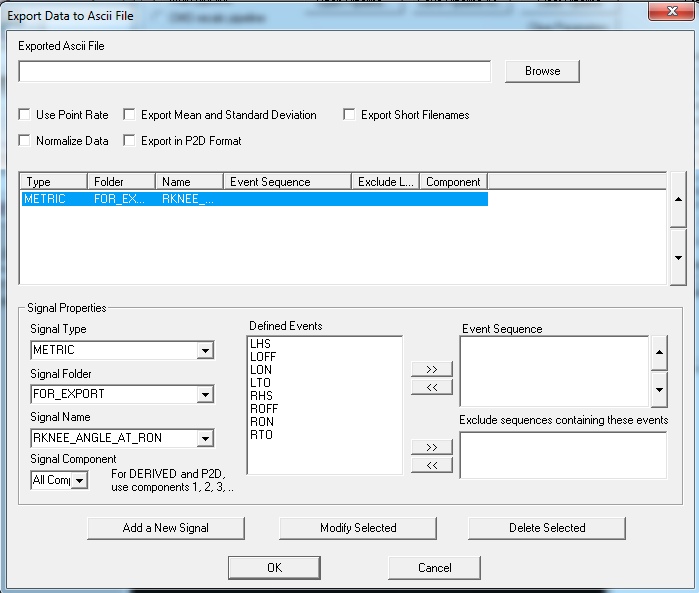This screenshot has width=699, height=593.
Task: Select RTO in Defined Events
Action: 261,434
